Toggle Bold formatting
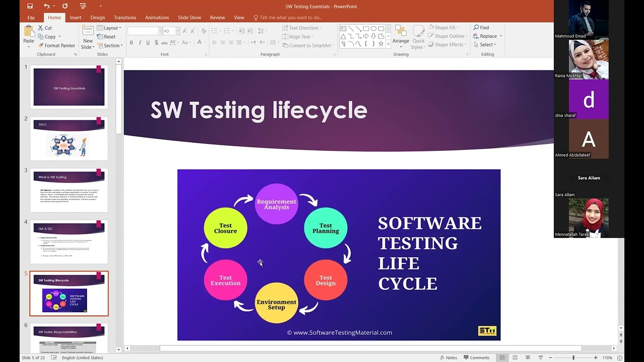This screenshot has height=362, width=644. point(131,43)
